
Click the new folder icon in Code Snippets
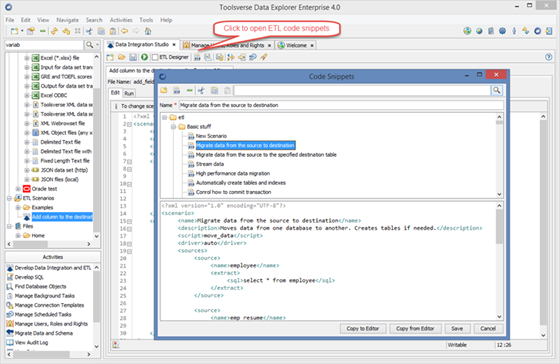tap(164, 90)
